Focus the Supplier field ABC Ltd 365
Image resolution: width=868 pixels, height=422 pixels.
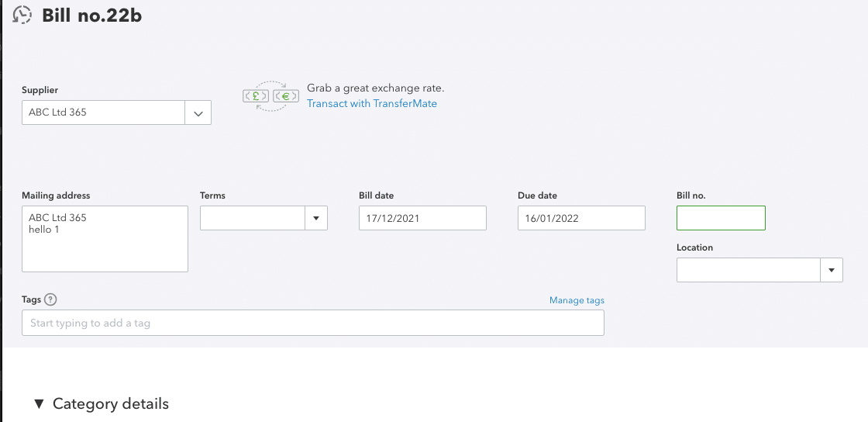103,112
